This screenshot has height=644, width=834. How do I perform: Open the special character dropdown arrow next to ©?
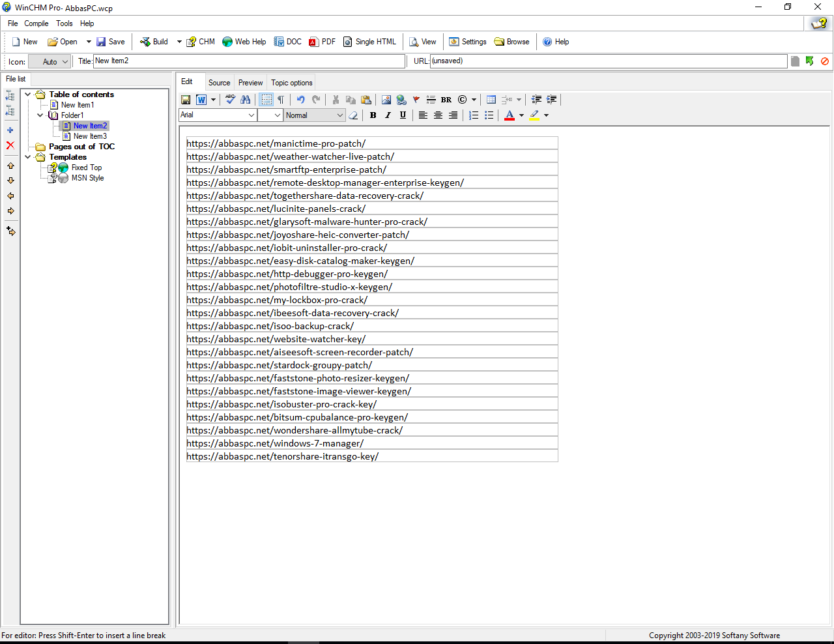474,100
